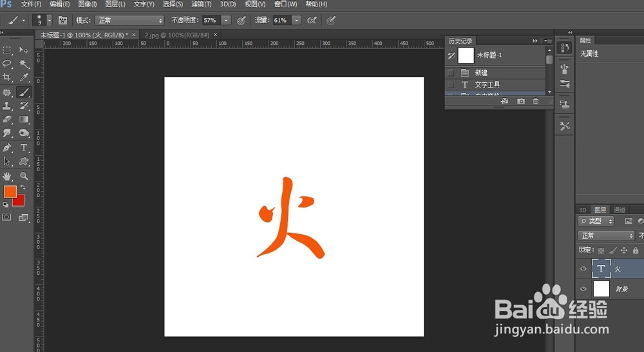Select the Smudge tool
The image size is (644, 352).
click(7, 133)
